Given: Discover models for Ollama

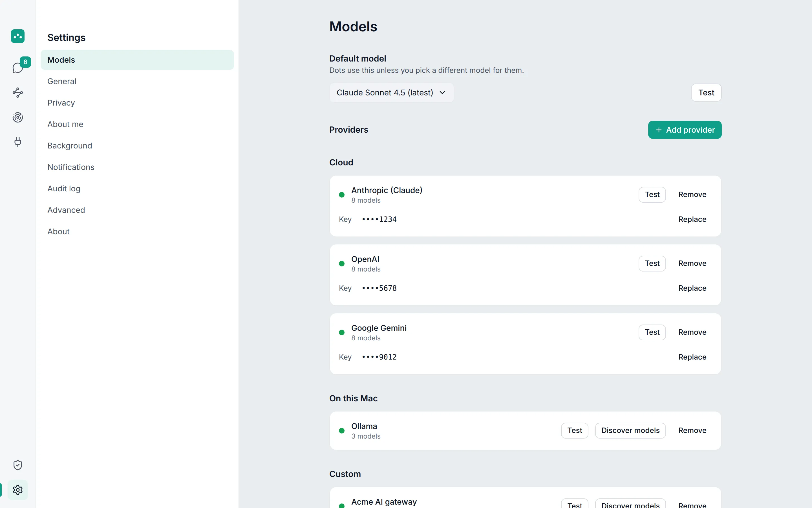Looking at the screenshot, I should click(630, 430).
